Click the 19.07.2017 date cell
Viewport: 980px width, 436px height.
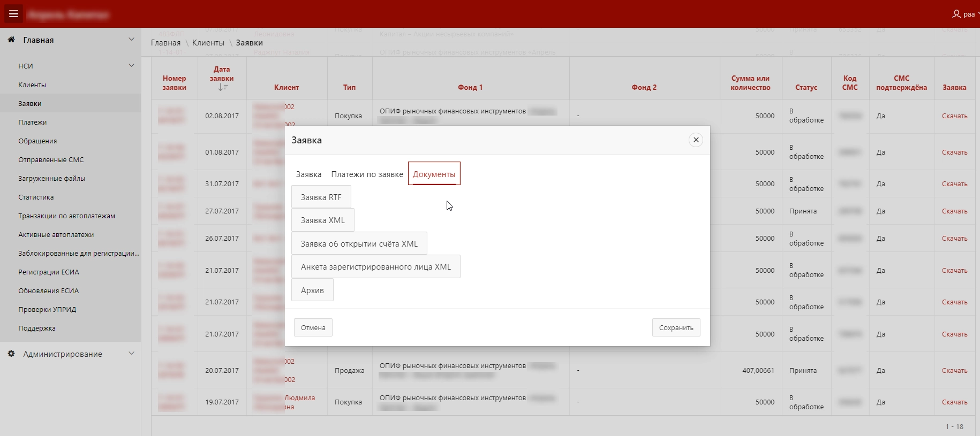(222, 402)
